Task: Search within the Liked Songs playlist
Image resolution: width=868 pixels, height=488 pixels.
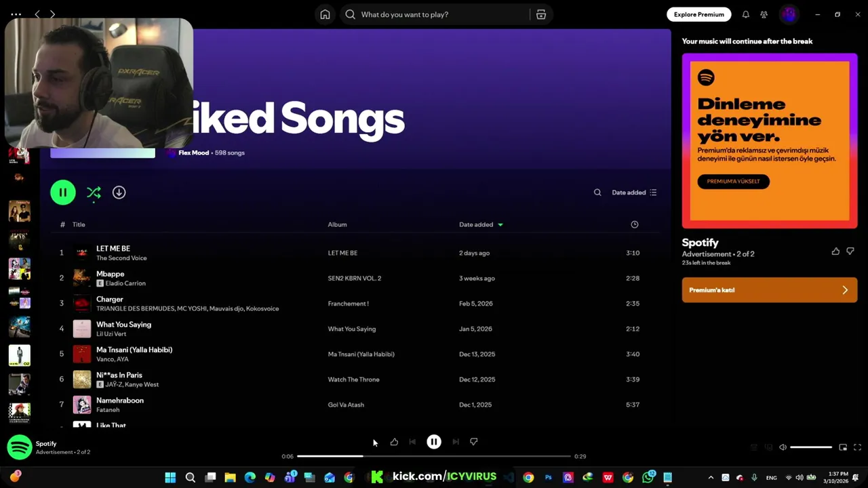Action: [597, 192]
